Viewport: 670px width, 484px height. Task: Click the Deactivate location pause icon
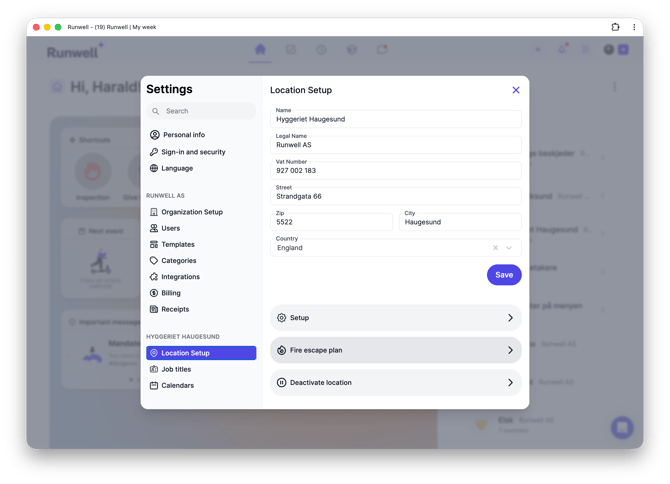coord(281,383)
